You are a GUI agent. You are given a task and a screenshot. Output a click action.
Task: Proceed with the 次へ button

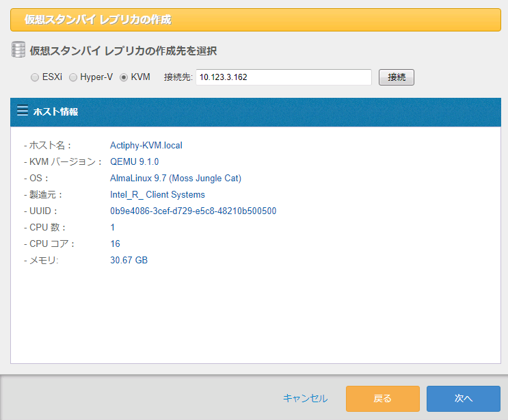tap(463, 398)
